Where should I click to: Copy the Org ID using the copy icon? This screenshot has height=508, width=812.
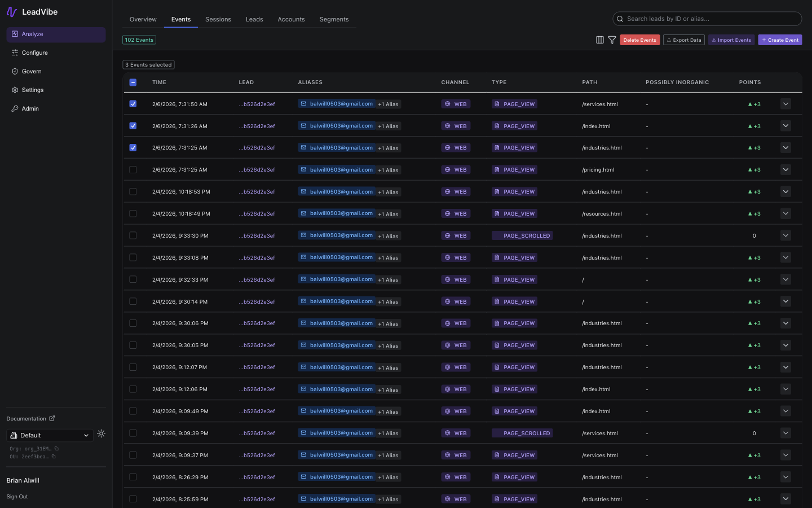tap(56, 448)
